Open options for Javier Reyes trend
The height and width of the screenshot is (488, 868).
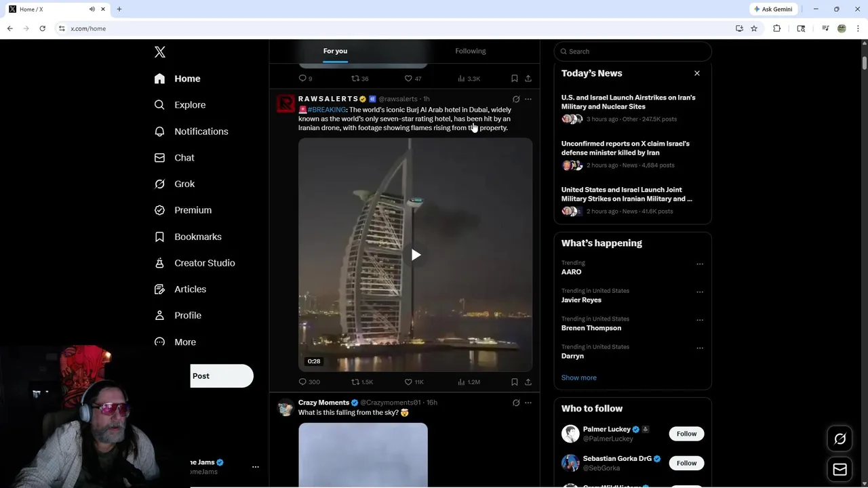click(700, 292)
